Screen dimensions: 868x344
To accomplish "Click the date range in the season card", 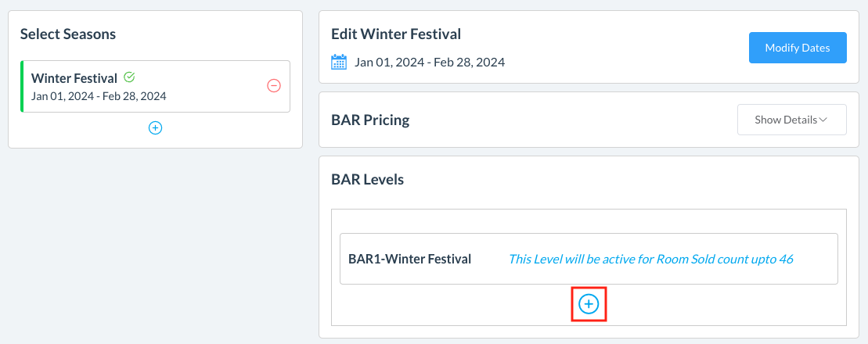I will pyautogui.click(x=99, y=96).
